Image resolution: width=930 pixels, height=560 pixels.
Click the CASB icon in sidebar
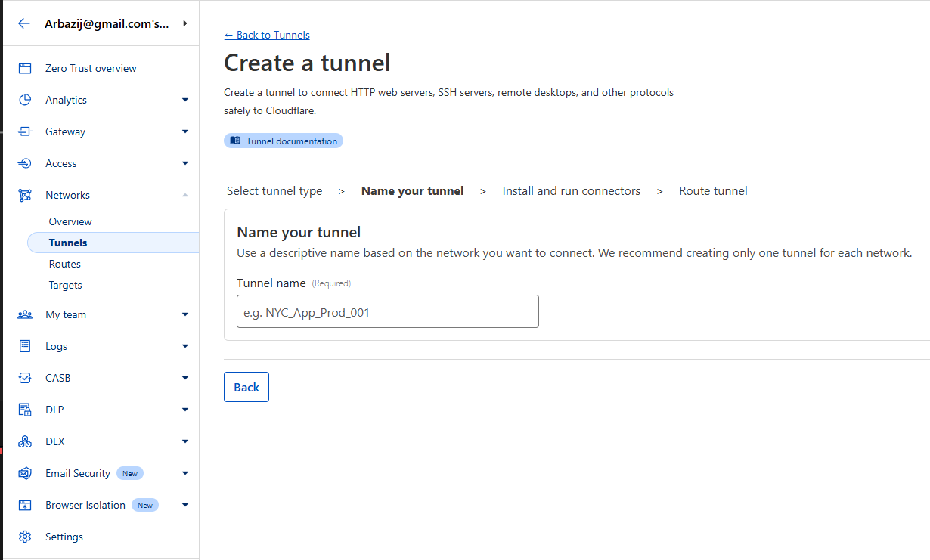click(25, 378)
